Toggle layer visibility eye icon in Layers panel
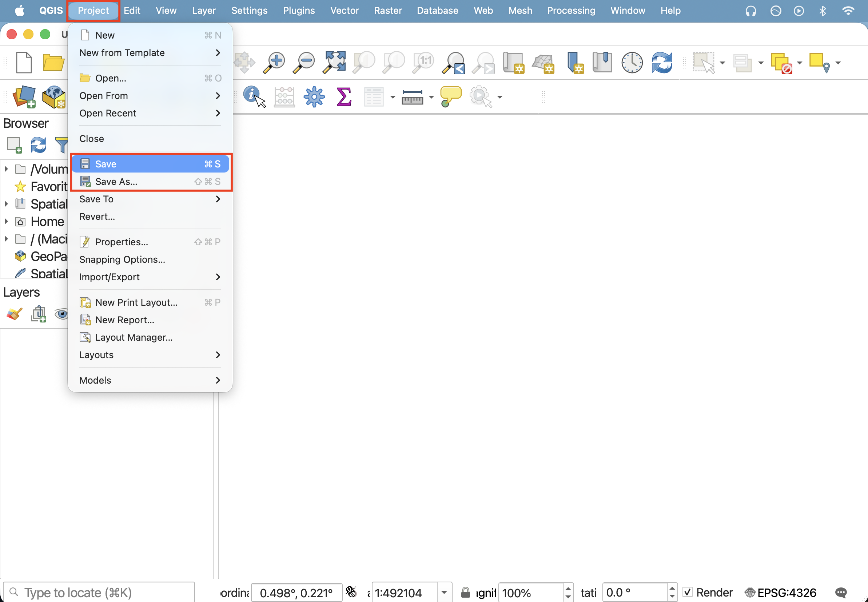Screen dimensions: 868x602 61,314
